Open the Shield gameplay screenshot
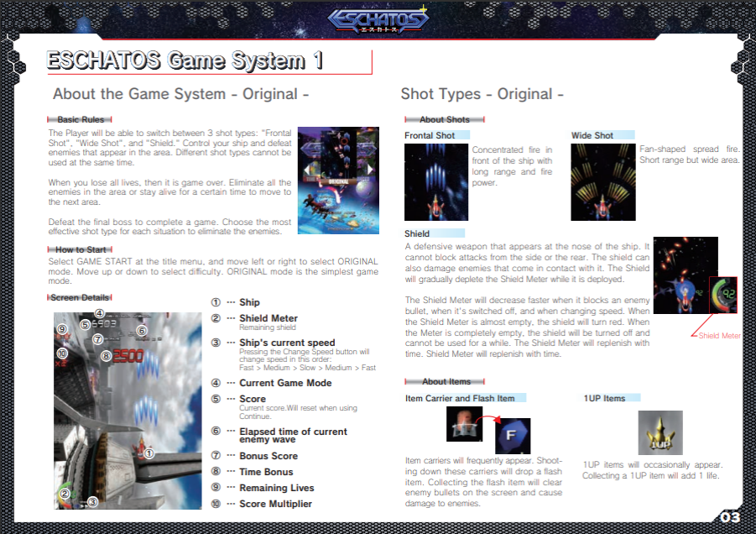The image size is (756, 534). [686, 275]
